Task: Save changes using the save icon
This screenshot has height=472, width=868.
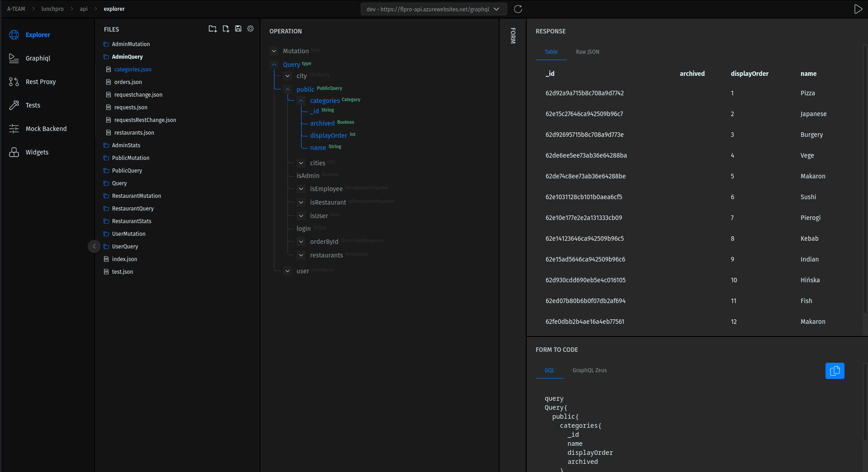Action: pyautogui.click(x=238, y=28)
